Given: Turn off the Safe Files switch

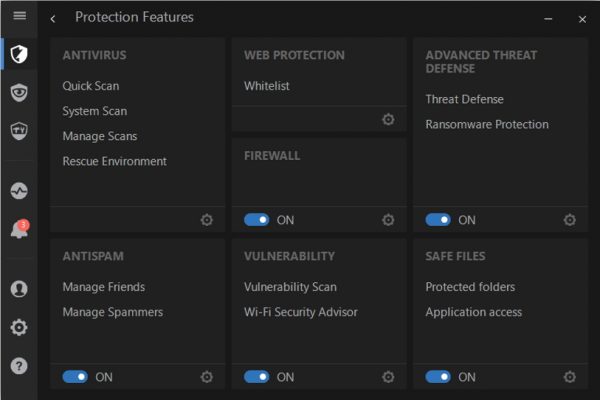Looking at the screenshot, I should click(x=438, y=377).
